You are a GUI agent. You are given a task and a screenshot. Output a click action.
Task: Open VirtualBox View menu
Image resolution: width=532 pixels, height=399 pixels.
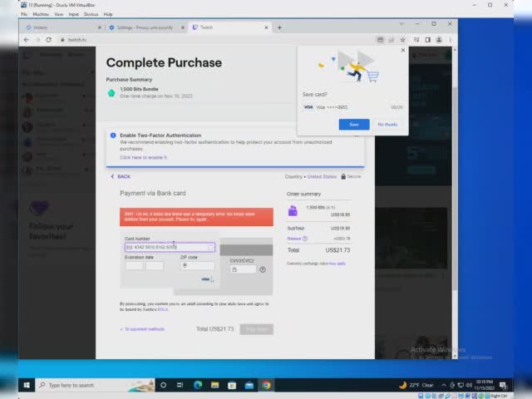coord(59,14)
